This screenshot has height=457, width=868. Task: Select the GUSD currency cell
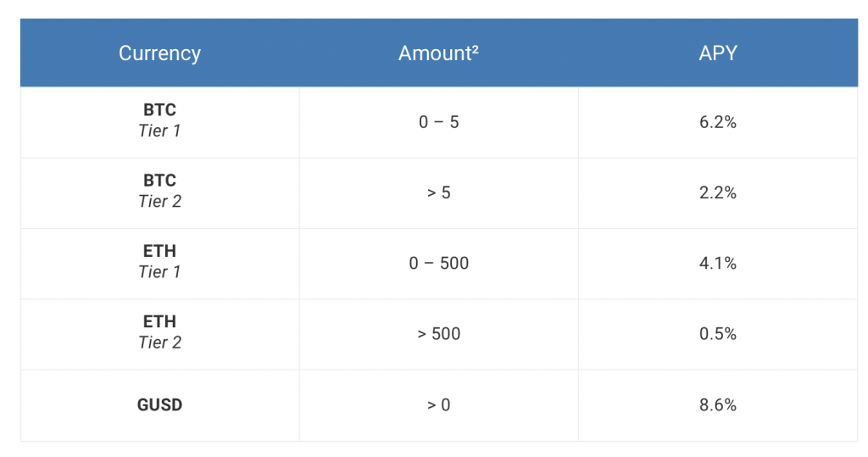click(x=159, y=405)
